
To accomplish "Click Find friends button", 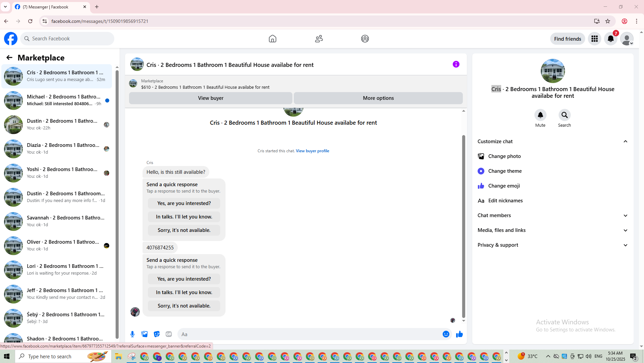I will point(568,39).
